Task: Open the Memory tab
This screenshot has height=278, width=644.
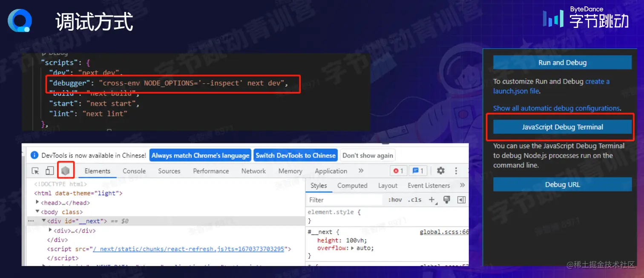Action: coord(290,171)
